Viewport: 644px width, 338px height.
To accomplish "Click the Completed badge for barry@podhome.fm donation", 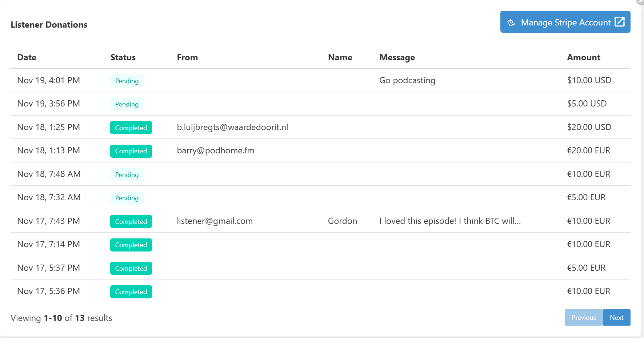I will pyautogui.click(x=131, y=151).
